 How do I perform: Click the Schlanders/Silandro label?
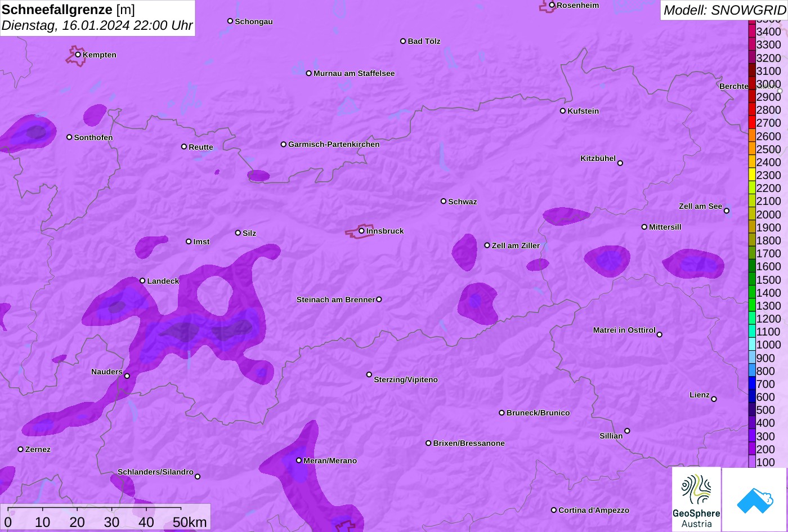click(x=155, y=472)
